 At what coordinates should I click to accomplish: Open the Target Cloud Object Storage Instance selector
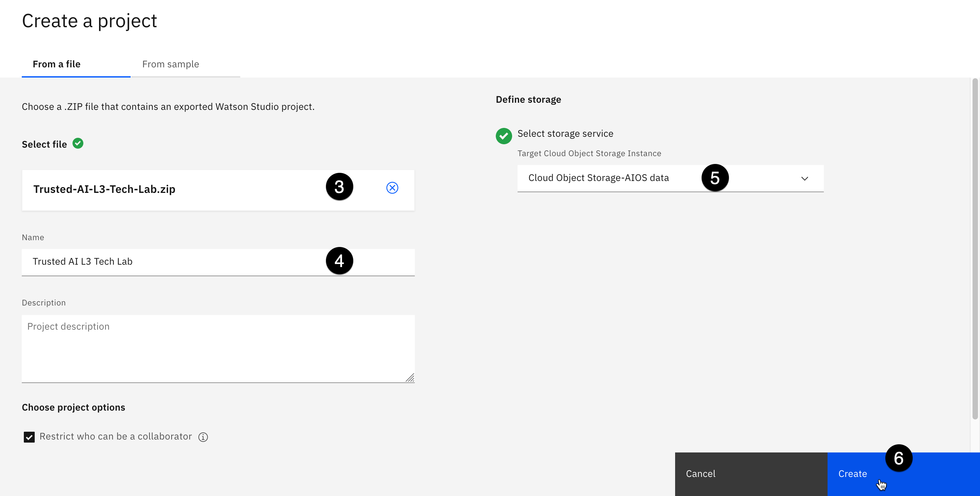[x=609, y=178]
